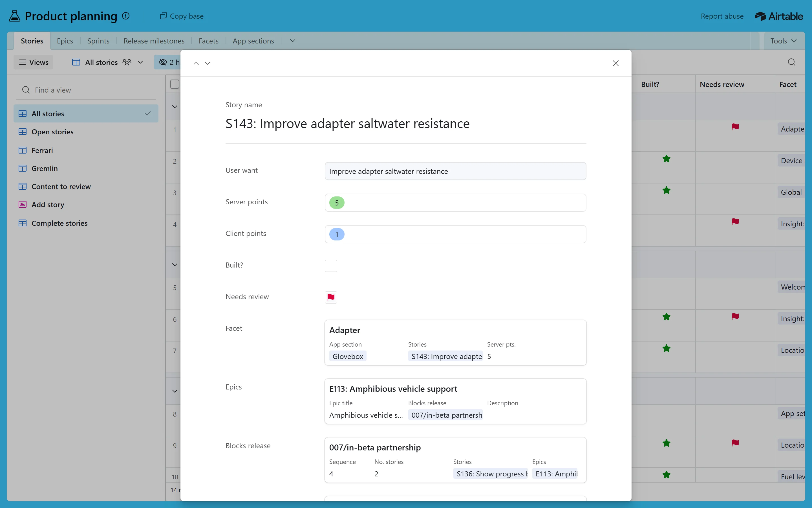Select the Content to review view
This screenshot has height=508, width=812.
(86, 187)
